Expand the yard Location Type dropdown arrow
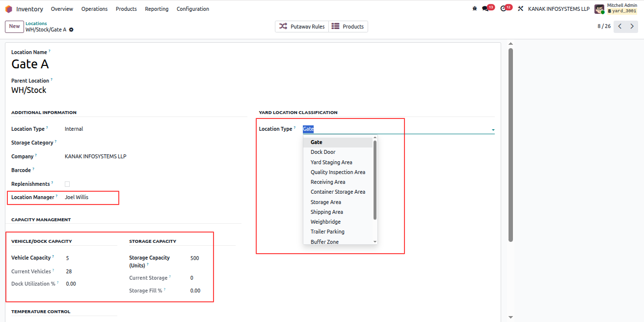644x322 pixels. tap(493, 130)
